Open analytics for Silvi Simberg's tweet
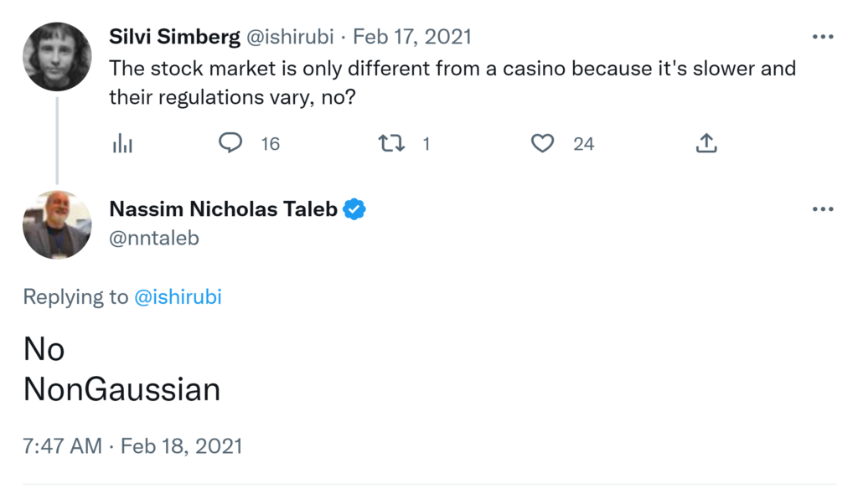The width and height of the screenshot is (858, 504). point(122,144)
